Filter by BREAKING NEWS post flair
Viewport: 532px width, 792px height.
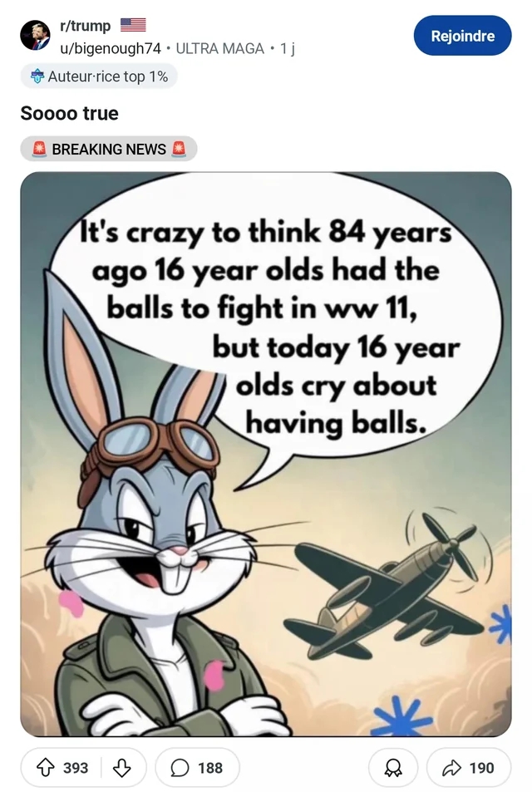109,149
